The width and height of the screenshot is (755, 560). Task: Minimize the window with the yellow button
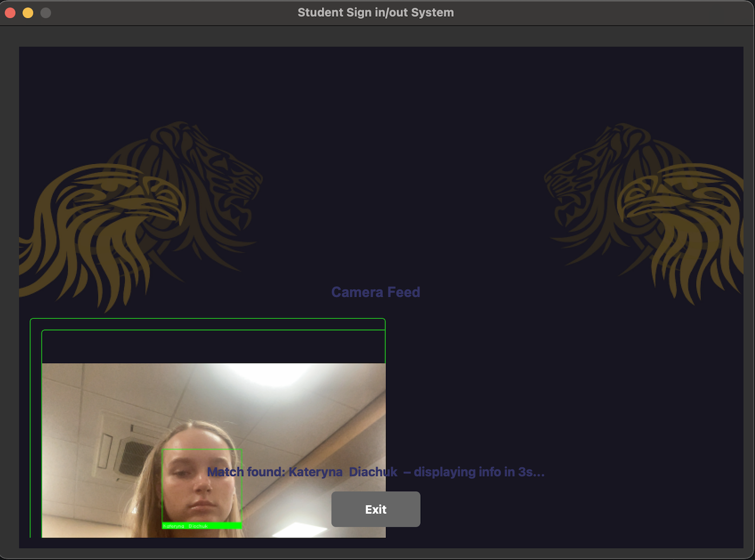point(28,12)
